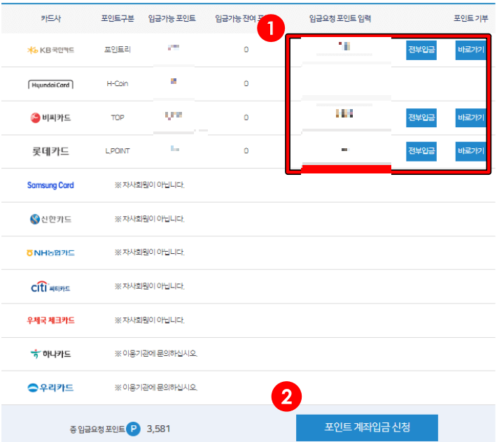
Task: Click the 신한카드 logo
Action: [x=50, y=220]
